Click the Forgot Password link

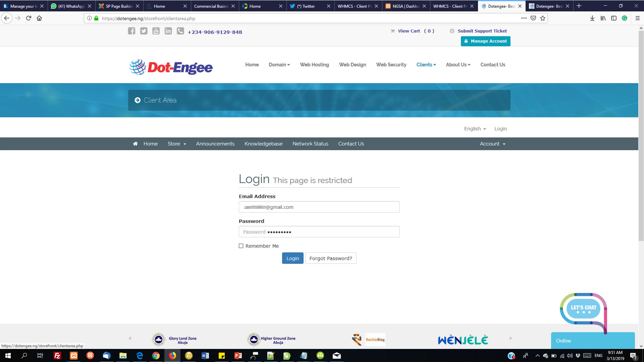point(330,258)
